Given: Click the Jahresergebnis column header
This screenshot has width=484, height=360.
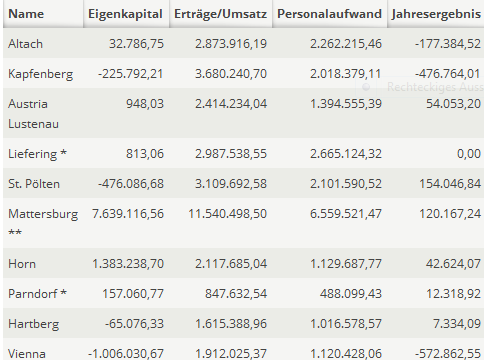Looking at the screenshot, I should click(436, 14).
